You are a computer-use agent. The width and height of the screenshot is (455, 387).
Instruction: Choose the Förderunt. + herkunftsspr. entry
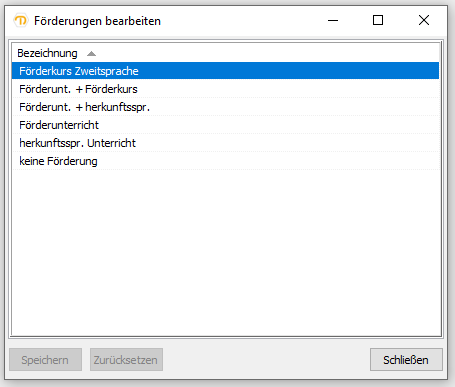(x=225, y=107)
